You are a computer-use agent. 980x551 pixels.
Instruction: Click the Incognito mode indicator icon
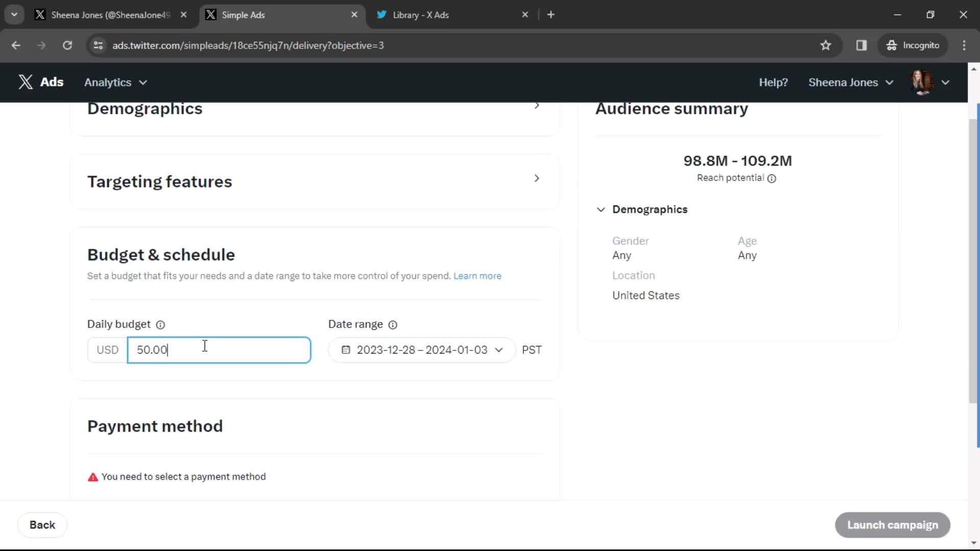[891, 45]
